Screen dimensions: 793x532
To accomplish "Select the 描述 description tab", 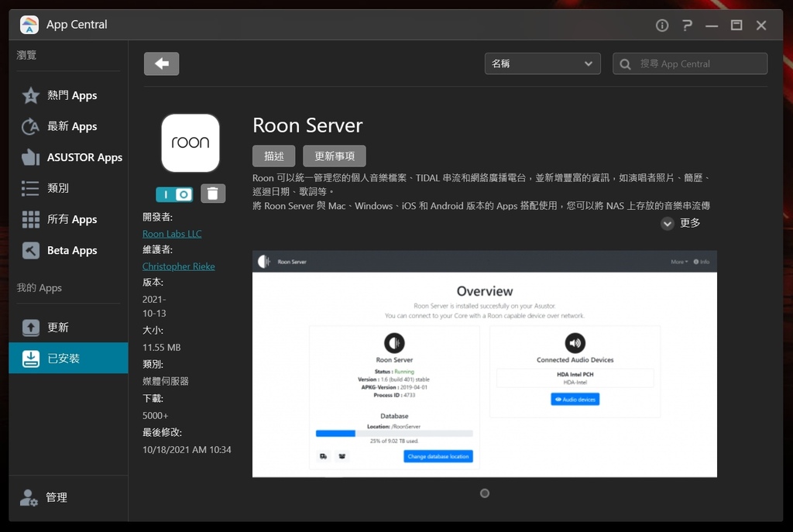I will [273, 156].
